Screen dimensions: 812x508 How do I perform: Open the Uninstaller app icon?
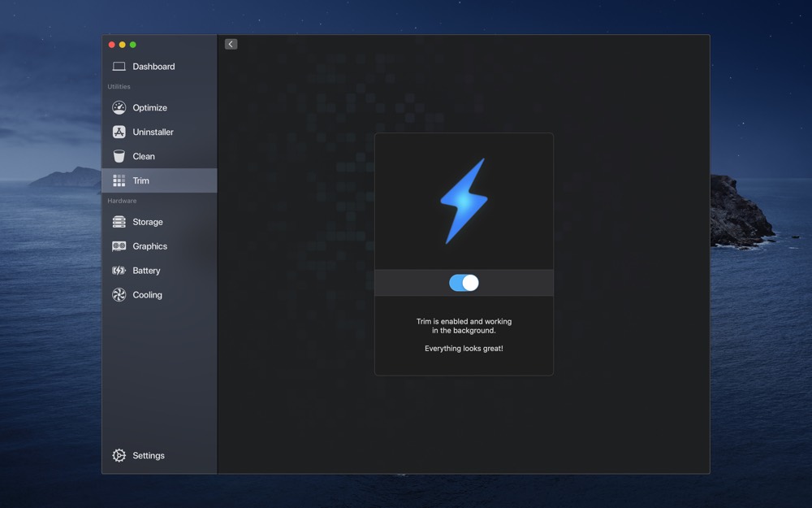click(119, 132)
